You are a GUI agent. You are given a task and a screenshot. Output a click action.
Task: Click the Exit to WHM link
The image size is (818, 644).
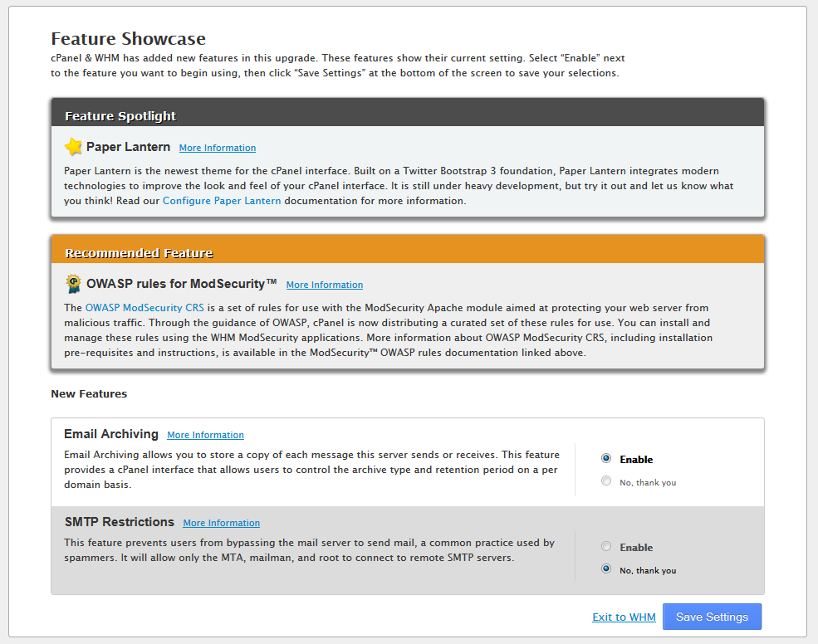point(624,617)
